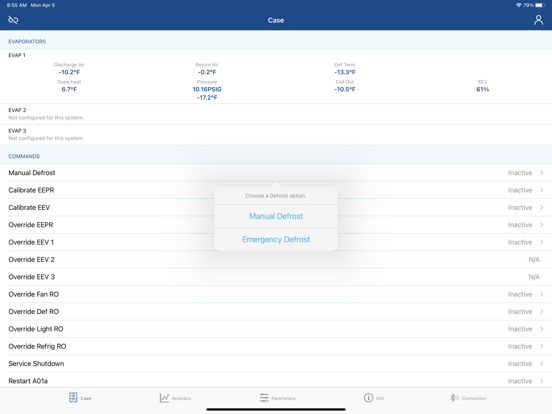Choose Manual Defrost in the popup
Screen dimensions: 552x414
coord(276,216)
